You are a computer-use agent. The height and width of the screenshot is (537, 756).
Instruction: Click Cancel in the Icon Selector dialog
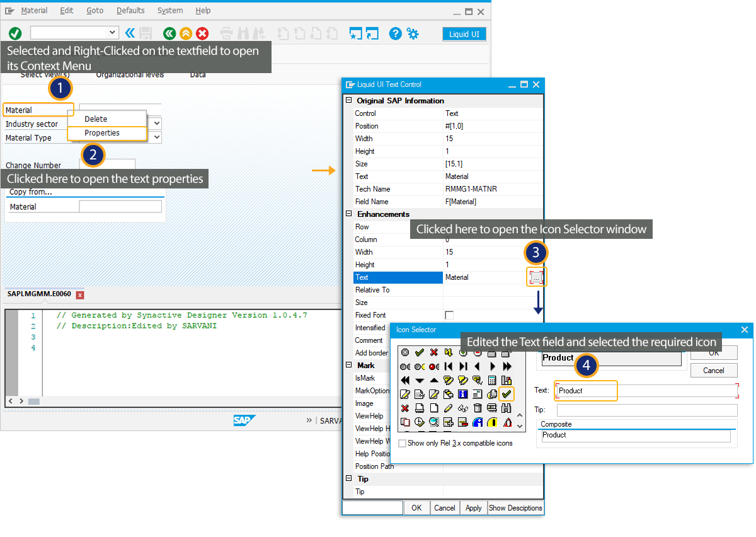714,370
